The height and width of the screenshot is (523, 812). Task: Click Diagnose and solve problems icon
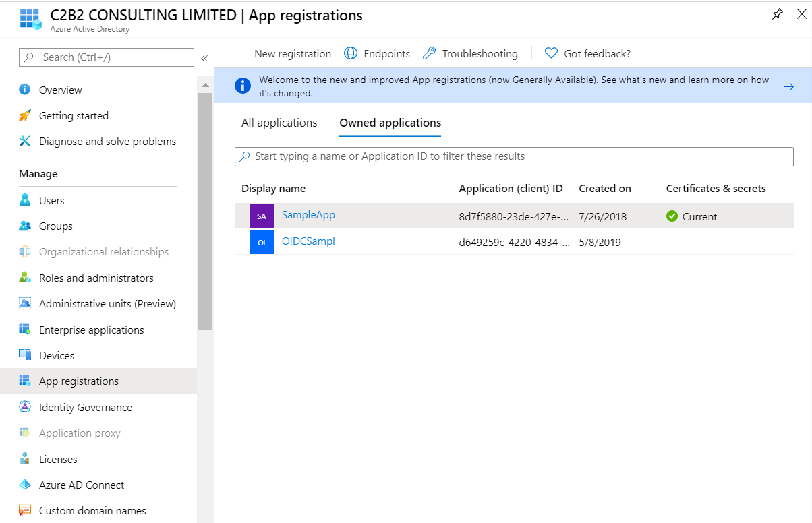coord(25,142)
